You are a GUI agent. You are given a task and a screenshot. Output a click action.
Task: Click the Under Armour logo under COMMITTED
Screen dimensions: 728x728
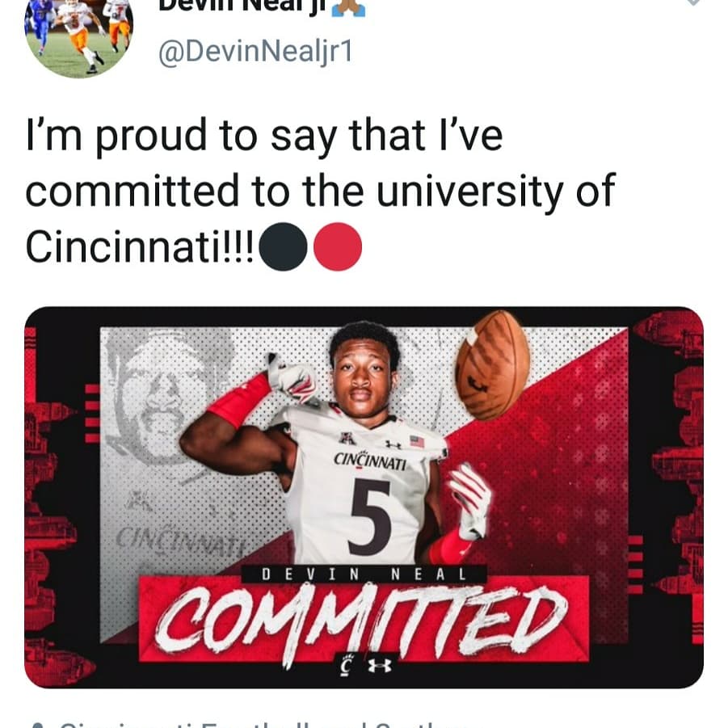pyautogui.click(x=380, y=666)
